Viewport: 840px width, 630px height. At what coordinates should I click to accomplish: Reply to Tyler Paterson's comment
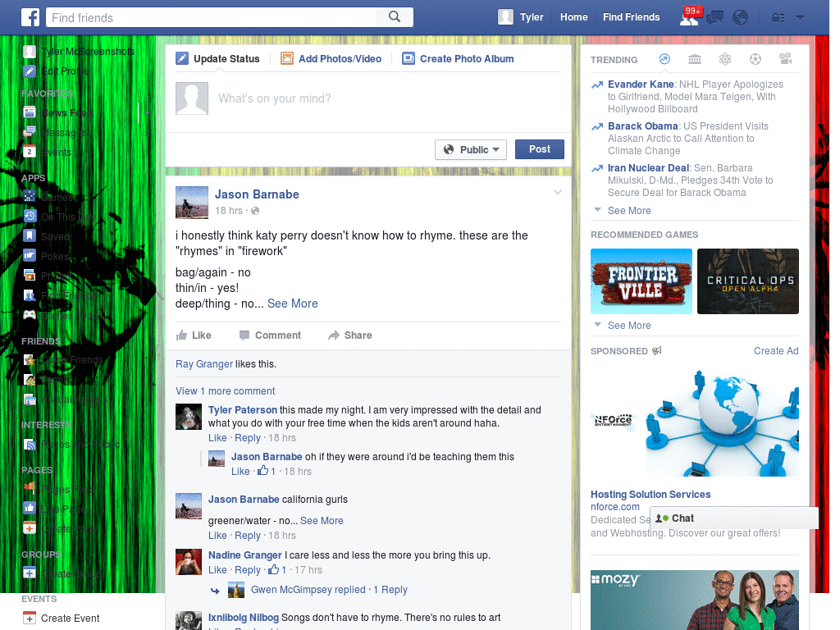(248, 438)
